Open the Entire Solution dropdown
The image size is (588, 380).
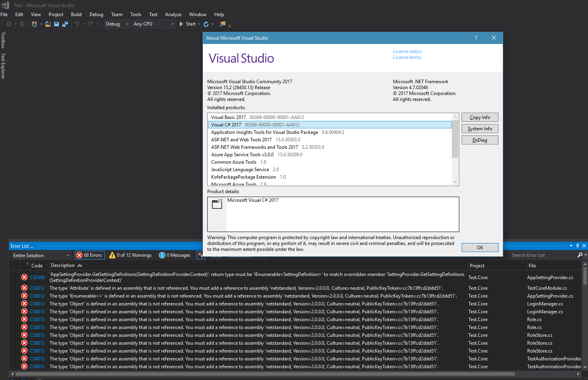(x=40, y=255)
